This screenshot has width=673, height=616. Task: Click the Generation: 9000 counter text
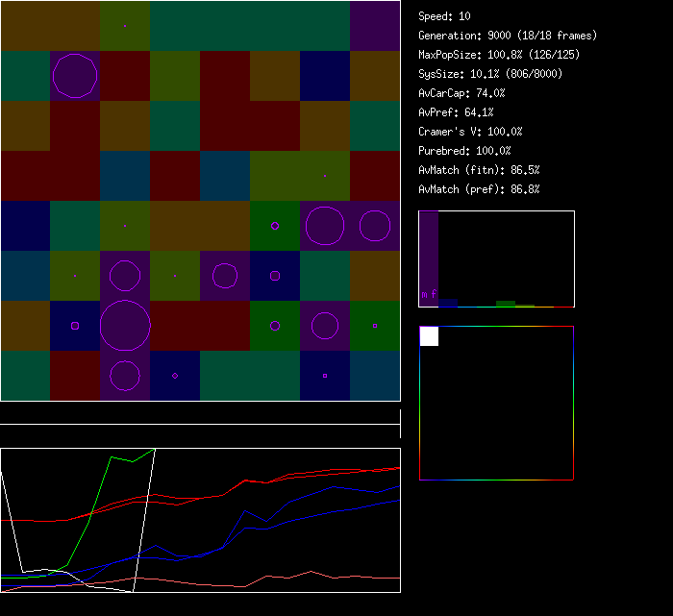[507, 36]
